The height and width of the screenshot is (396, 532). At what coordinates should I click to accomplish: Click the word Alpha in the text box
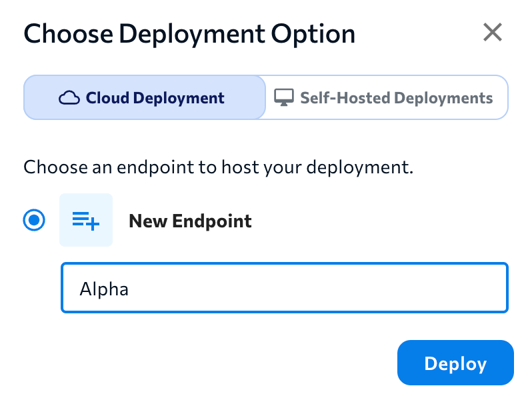104,289
